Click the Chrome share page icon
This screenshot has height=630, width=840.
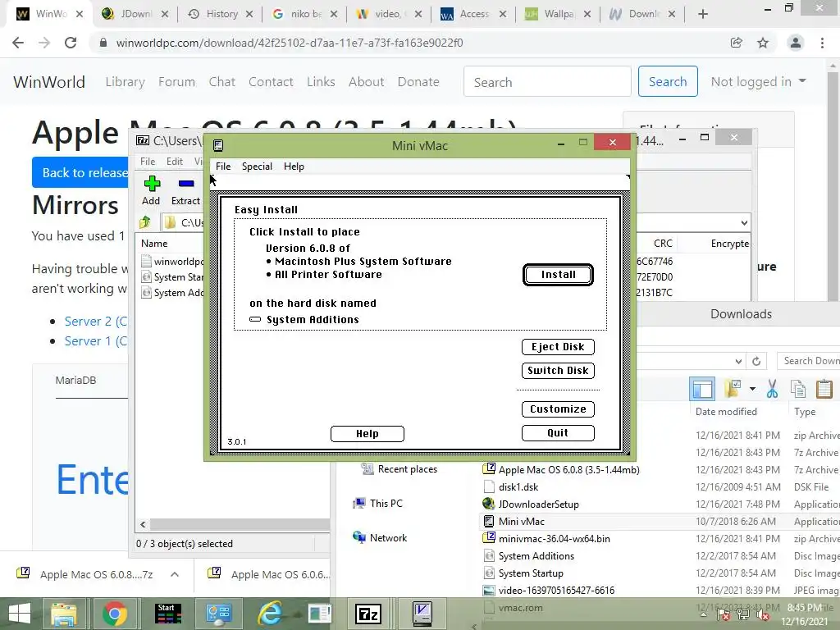pyautogui.click(x=737, y=43)
